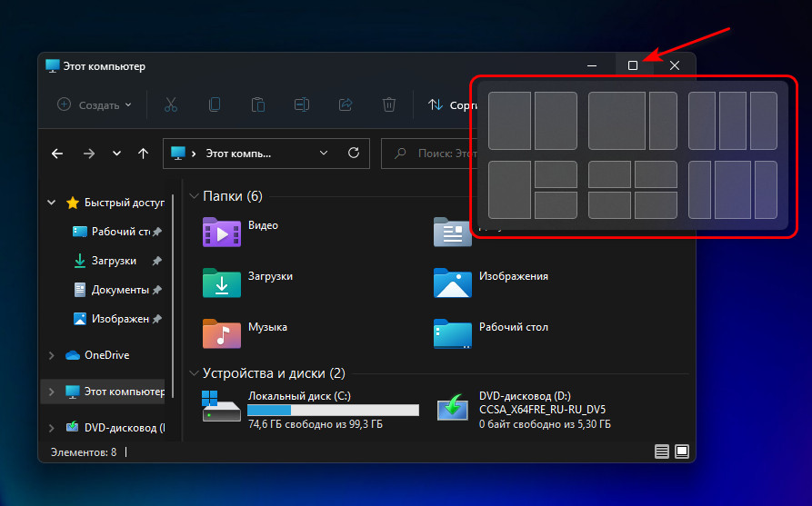This screenshot has width=812, height=506.
Task: Click the C: drive usage bar
Action: coord(333,411)
